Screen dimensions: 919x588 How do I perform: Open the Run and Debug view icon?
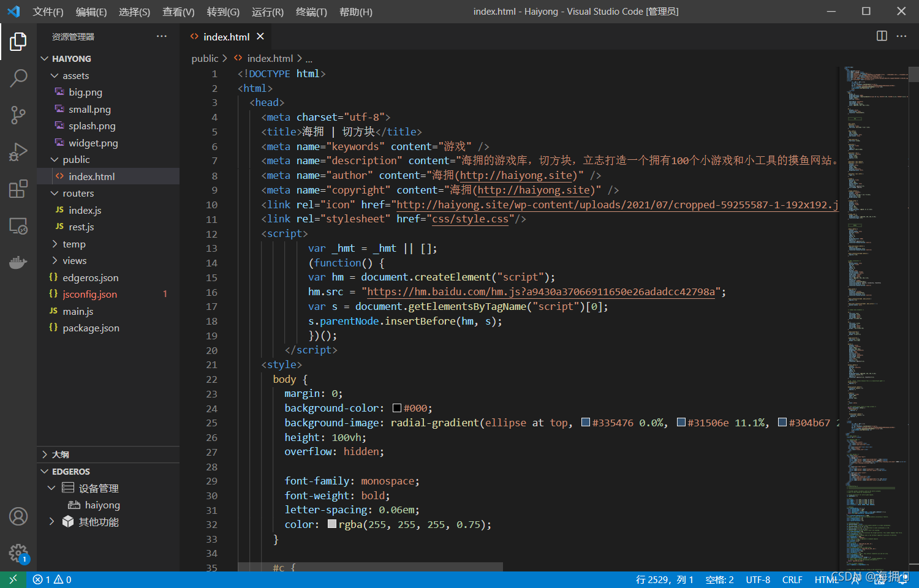click(x=18, y=151)
